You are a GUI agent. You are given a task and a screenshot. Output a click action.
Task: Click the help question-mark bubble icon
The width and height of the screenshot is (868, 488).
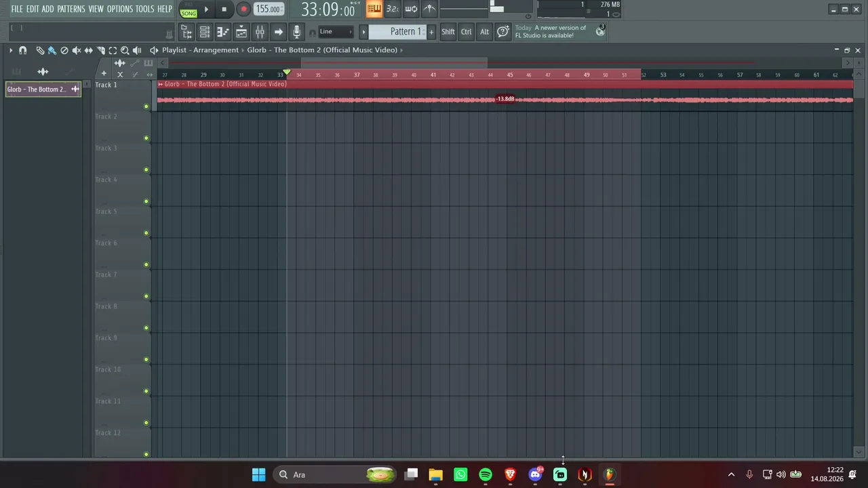(502, 32)
